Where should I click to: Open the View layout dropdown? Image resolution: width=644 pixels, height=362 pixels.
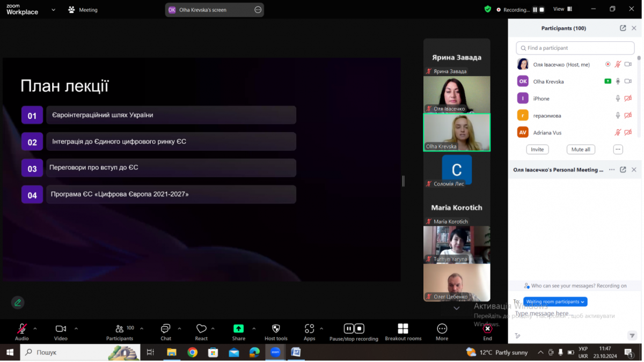click(x=562, y=9)
